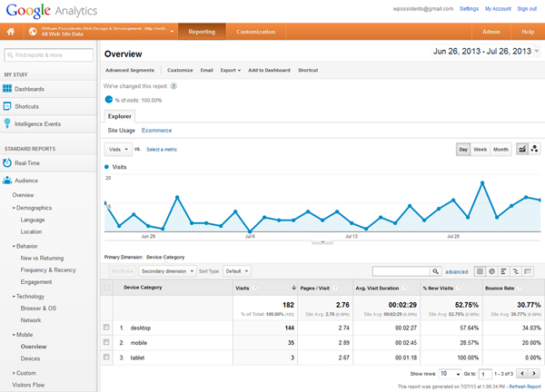Check the tablet row checkbox
545x392 pixels.
[x=106, y=357]
